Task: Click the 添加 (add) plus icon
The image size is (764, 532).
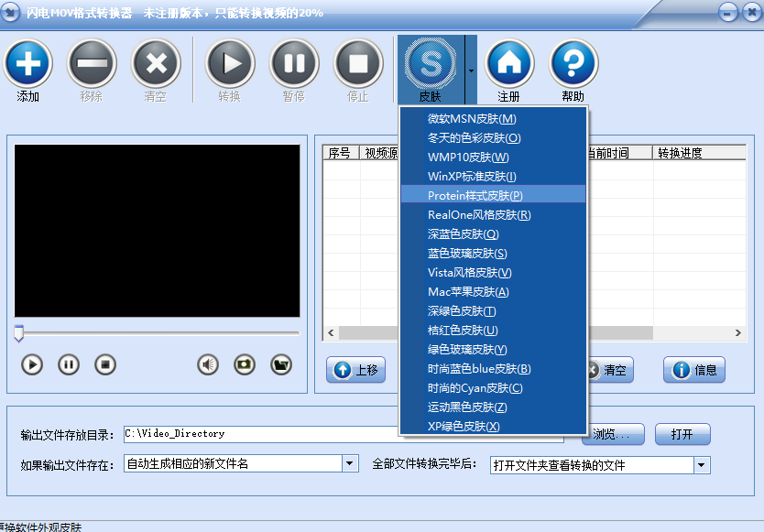Action: pyautogui.click(x=28, y=63)
